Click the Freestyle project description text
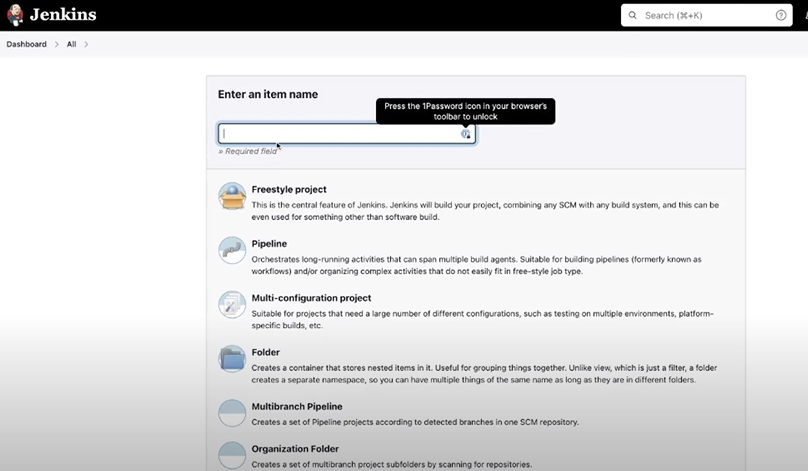 tap(485, 211)
